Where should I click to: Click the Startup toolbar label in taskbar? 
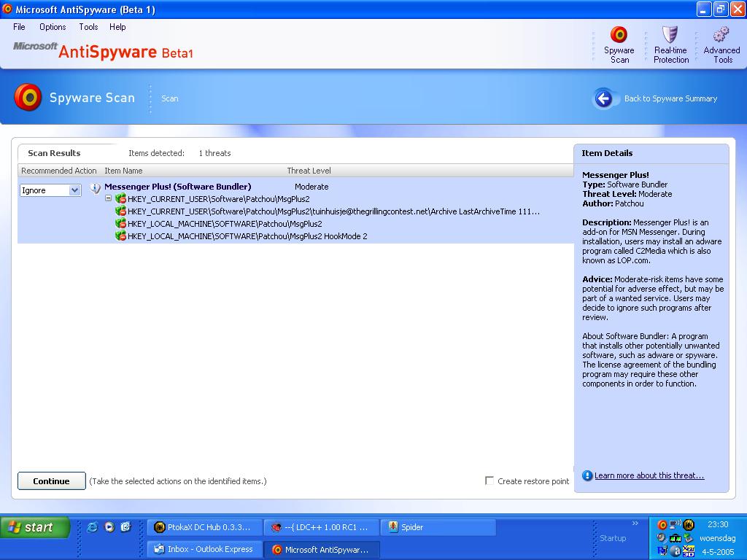pos(613,538)
